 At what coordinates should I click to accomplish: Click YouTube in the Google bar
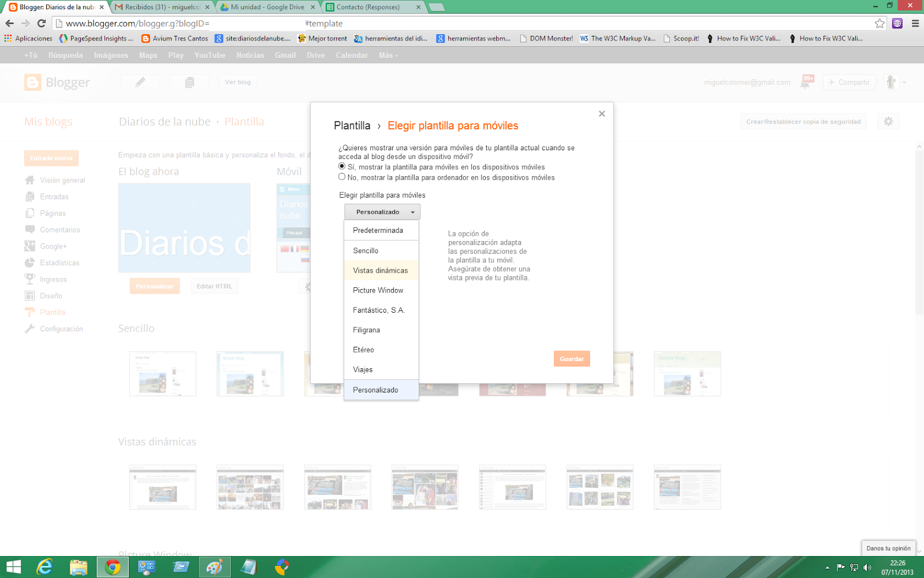click(x=210, y=55)
